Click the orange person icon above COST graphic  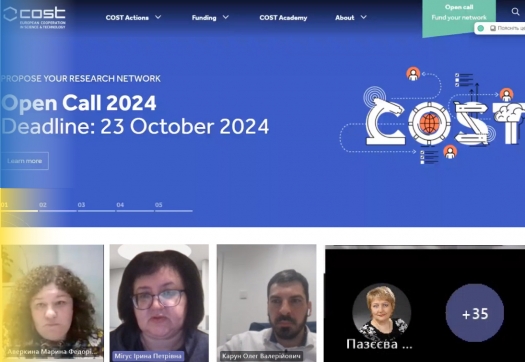point(413,74)
